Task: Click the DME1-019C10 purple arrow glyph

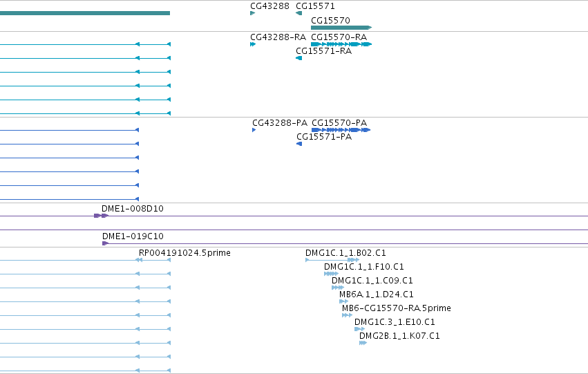Action: [x=106, y=243]
